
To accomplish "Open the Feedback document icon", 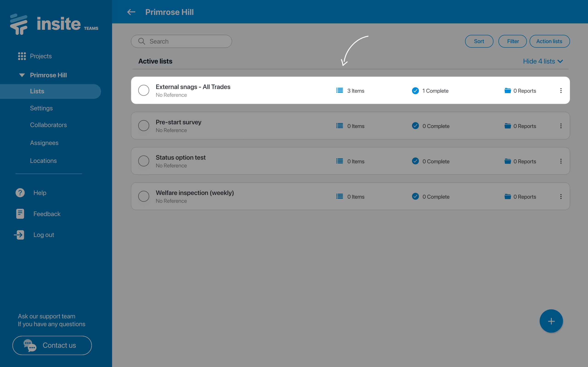I will pyautogui.click(x=20, y=214).
